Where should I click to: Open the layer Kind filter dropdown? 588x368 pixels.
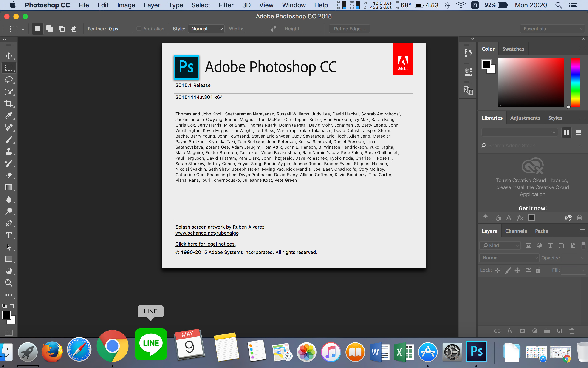click(x=500, y=245)
